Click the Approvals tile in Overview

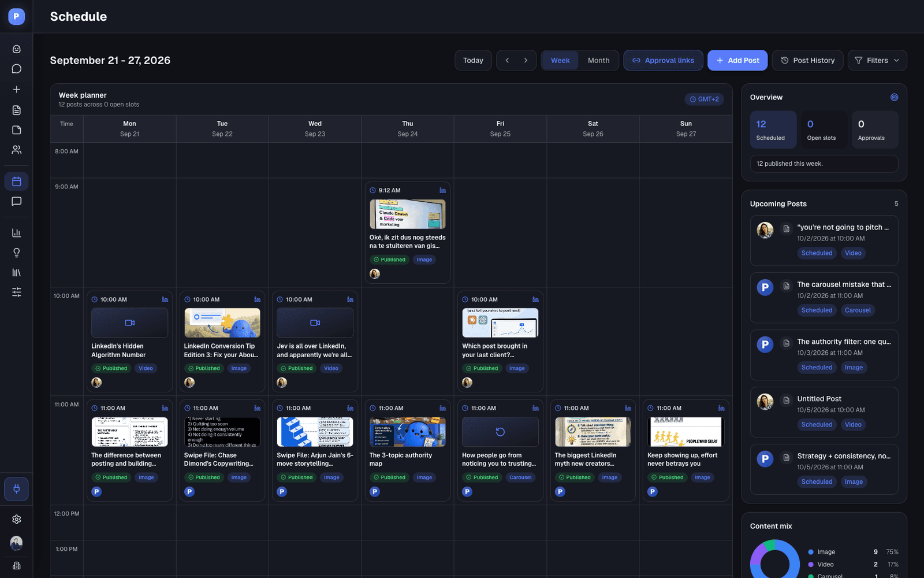click(x=875, y=130)
